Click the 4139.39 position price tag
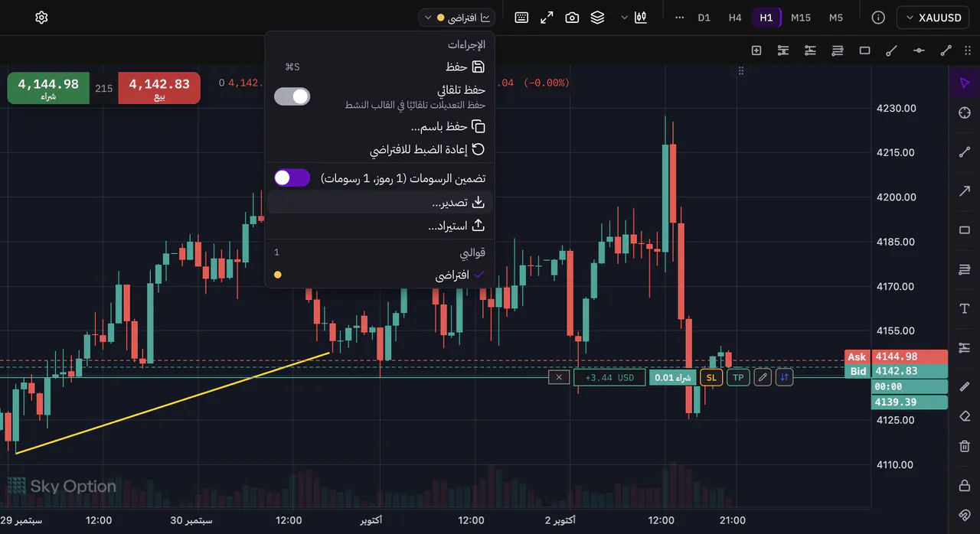980x534 pixels. [910, 402]
